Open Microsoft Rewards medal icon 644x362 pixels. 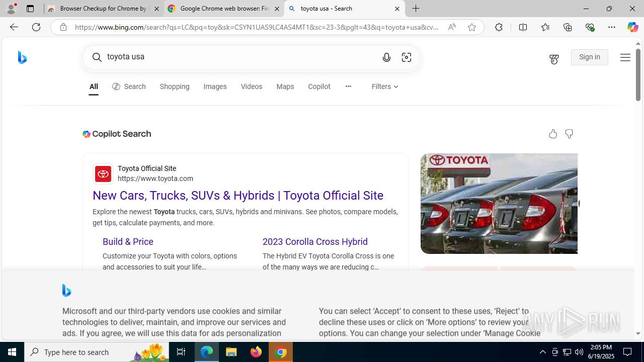(x=554, y=59)
